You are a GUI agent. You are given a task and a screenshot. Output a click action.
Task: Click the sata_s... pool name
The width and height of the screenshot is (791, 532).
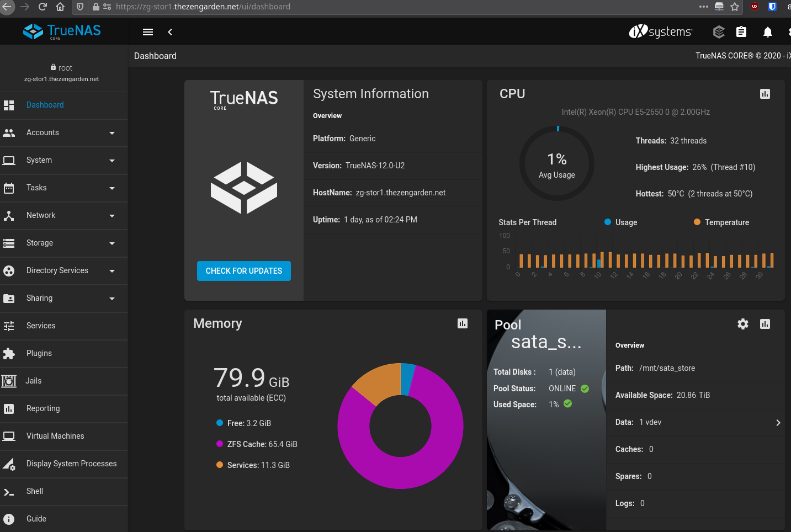546,342
